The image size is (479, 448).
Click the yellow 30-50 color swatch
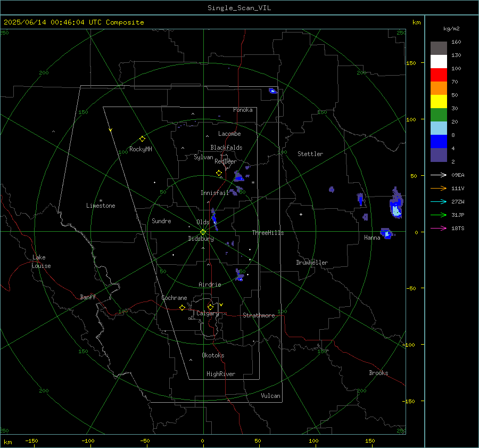pyautogui.click(x=439, y=102)
